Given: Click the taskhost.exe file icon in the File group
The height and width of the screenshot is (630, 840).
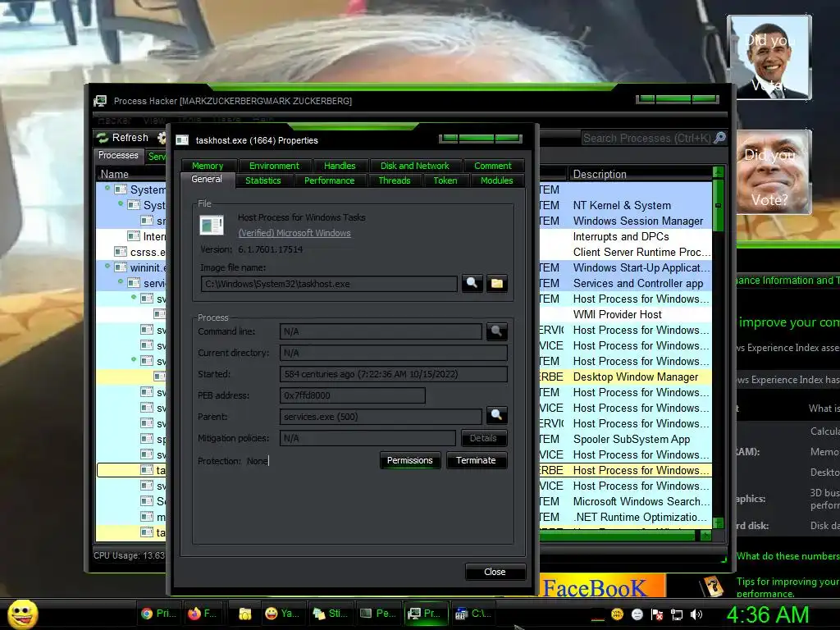Looking at the screenshot, I should pos(212,225).
